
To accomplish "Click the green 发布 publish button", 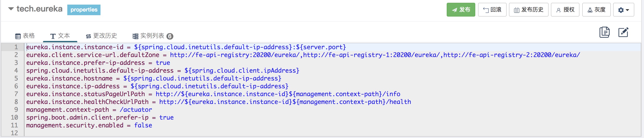I will coord(461,10).
